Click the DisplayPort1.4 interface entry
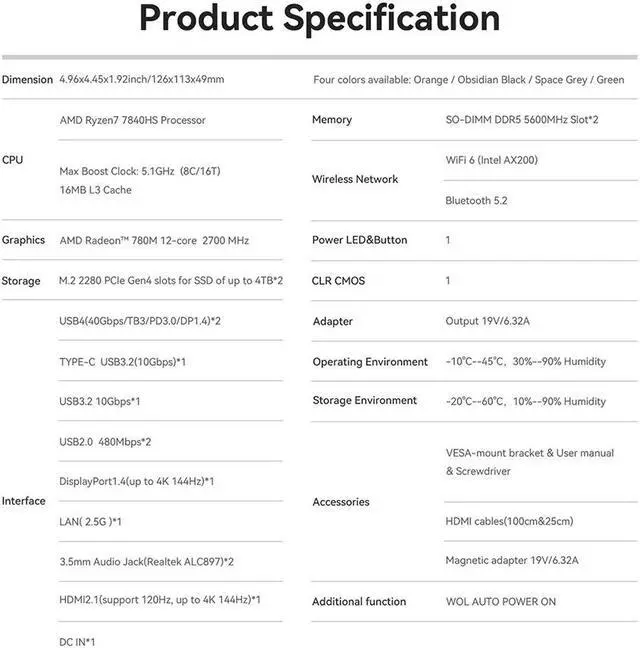Viewport: 640px width, 648px height. pyautogui.click(x=136, y=481)
